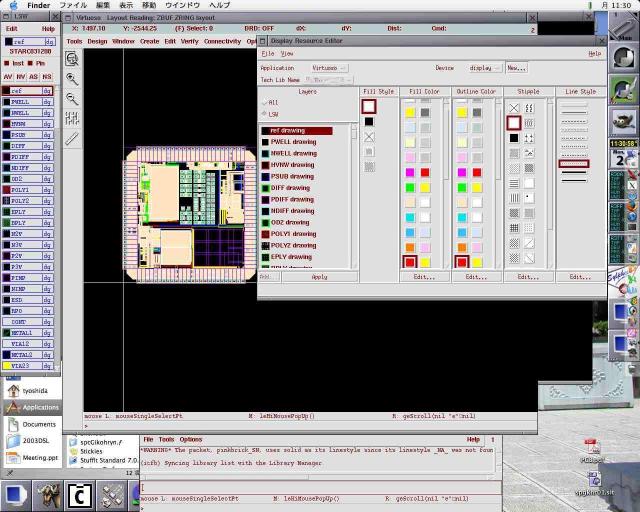Open the 2003DSL folder

tap(29, 441)
